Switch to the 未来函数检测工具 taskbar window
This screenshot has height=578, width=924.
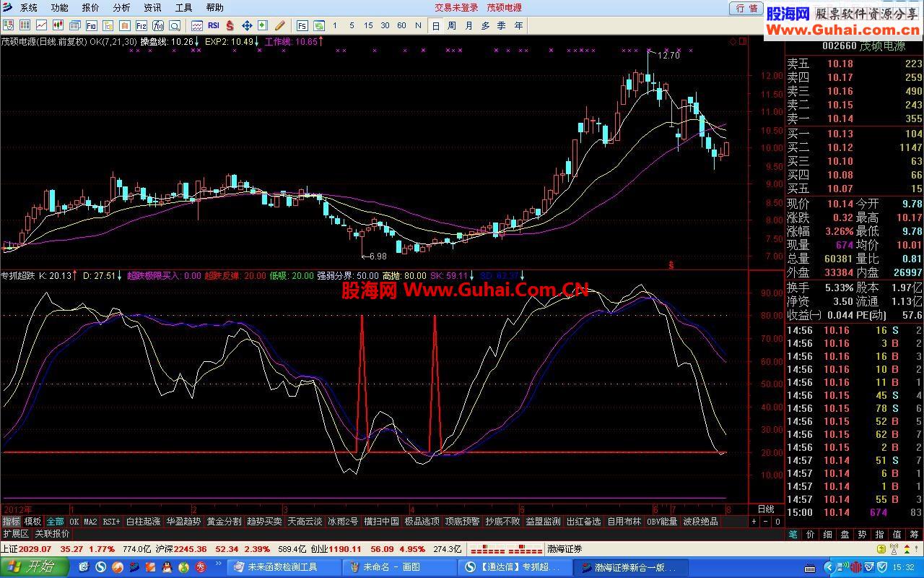pos(283,567)
